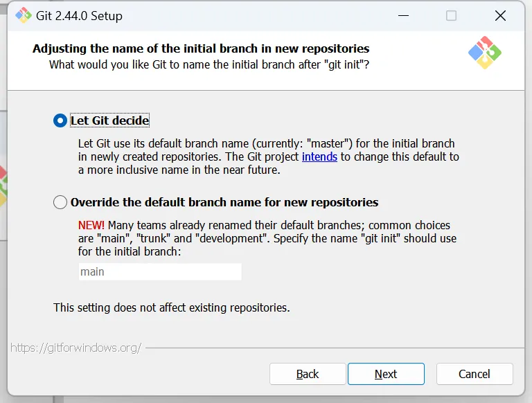The image size is (532, 403).
Task: Click the "Let Git decide" option label
Action: pos(109,120)
